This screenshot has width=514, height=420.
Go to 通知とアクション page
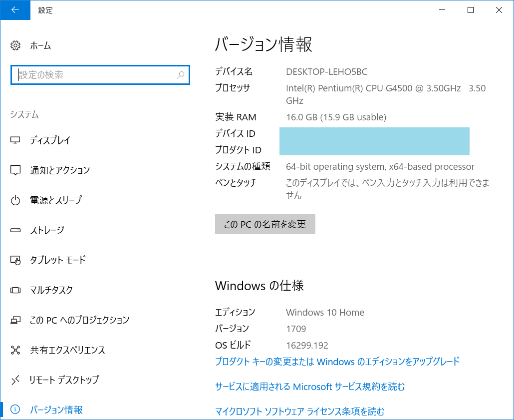(60, 170)
